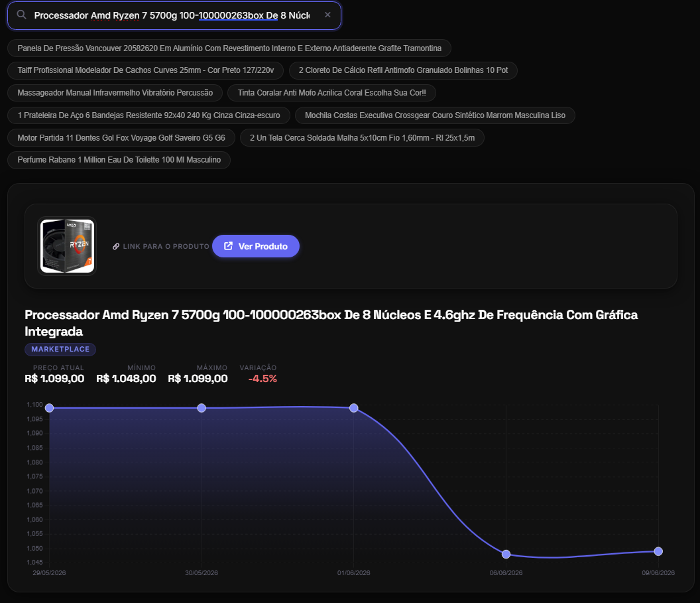Click the search magnifier icon
700x603 pixels.
tap(21, 15)
